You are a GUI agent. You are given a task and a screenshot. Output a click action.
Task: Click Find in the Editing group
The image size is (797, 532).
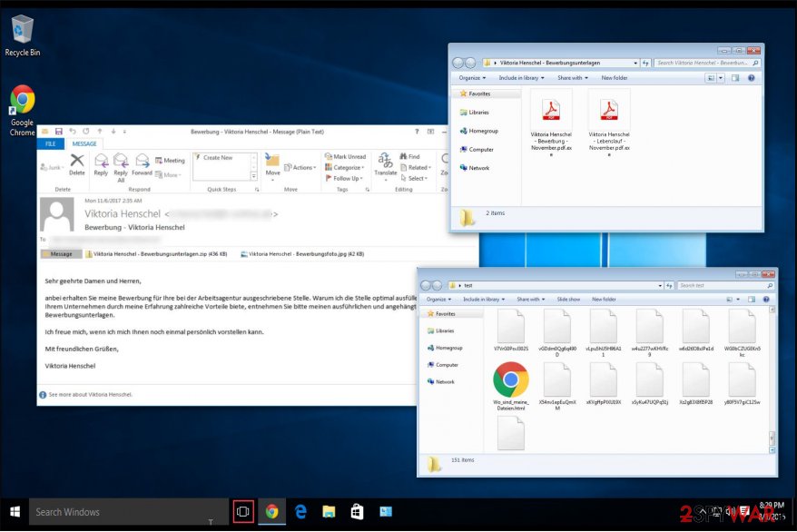pyautogui.click(x=409, y=156)
